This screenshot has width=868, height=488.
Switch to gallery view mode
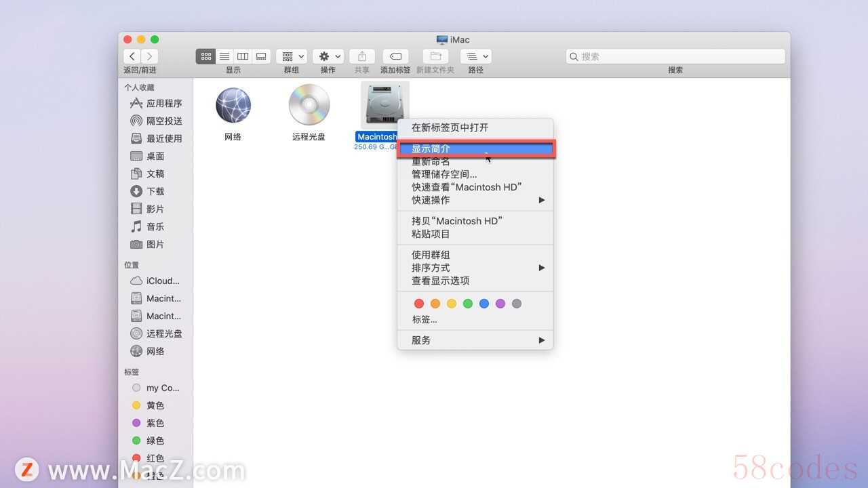coord(261,56)
